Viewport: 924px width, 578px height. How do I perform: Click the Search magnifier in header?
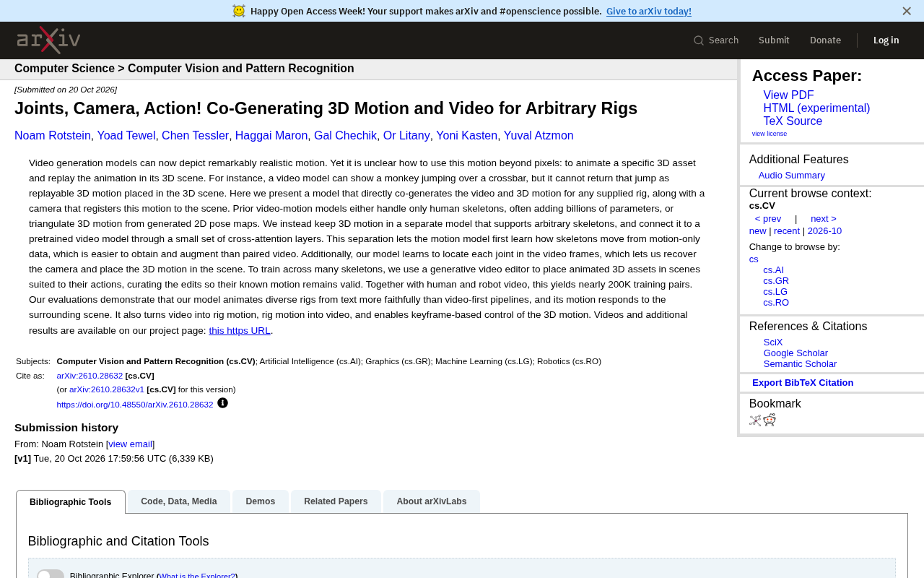click(x=699, y=40)
